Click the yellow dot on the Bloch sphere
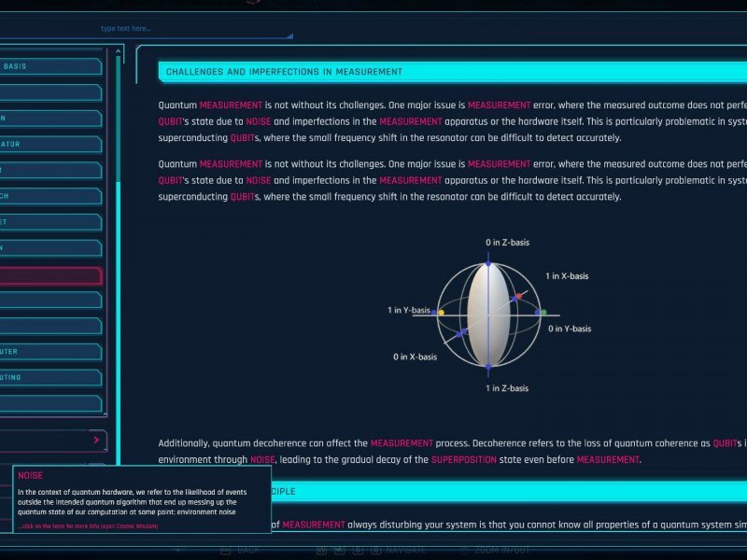The image size is (747, 560). tap(440, 312)
